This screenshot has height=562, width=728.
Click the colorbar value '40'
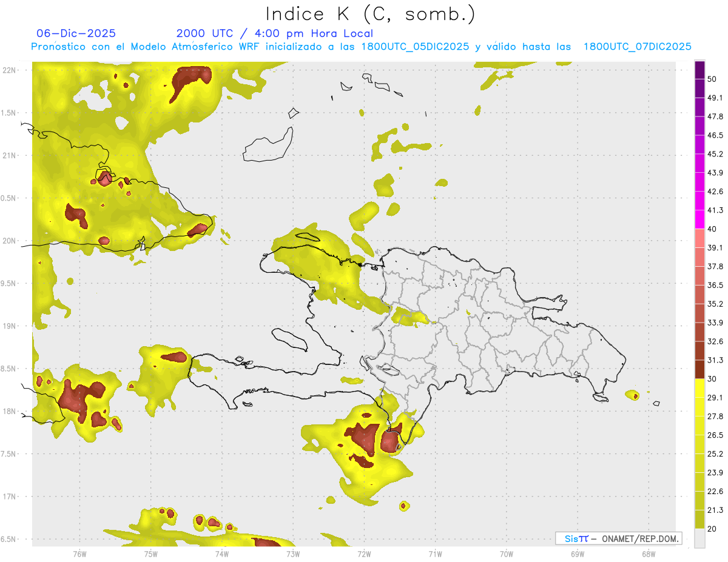(x=713, y=229)
